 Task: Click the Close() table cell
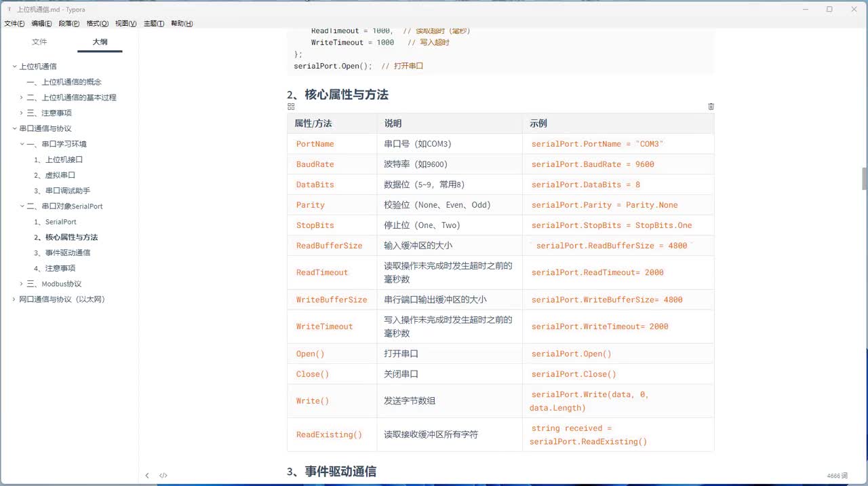332,374
